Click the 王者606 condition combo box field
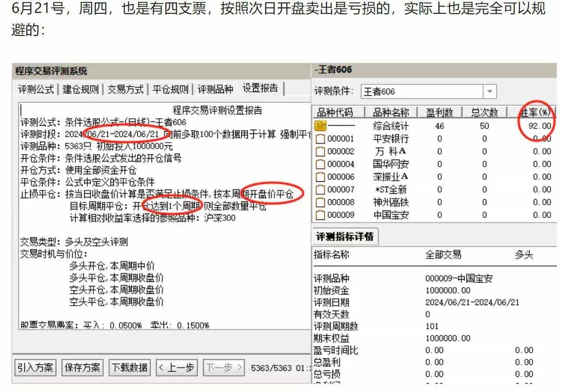This screenshot has width=566, height=392. click(421, 92)
